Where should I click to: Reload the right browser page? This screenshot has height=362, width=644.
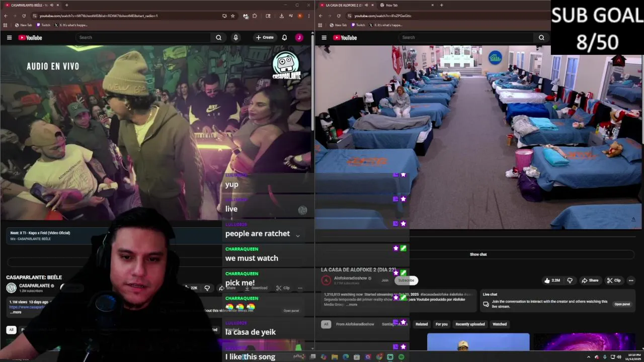(339, 16)
